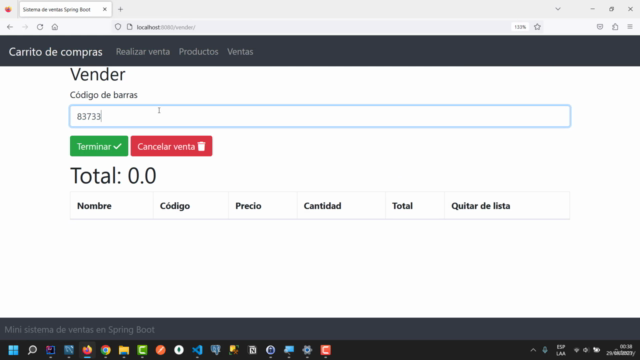Viewport: 640px width, 360px height.
Task: Open the extensions puzzle icon
Action: click(615, 27)
